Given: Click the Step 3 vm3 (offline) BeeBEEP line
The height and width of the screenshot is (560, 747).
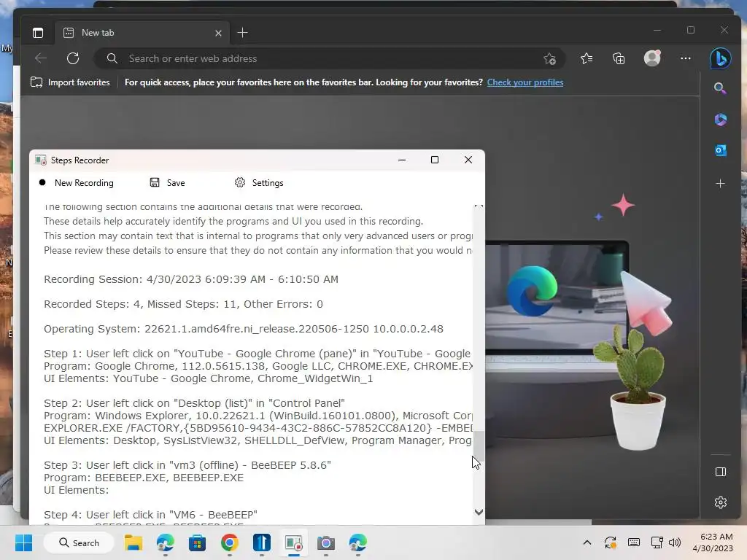Looking at the screenshot, I should point(187,465).
